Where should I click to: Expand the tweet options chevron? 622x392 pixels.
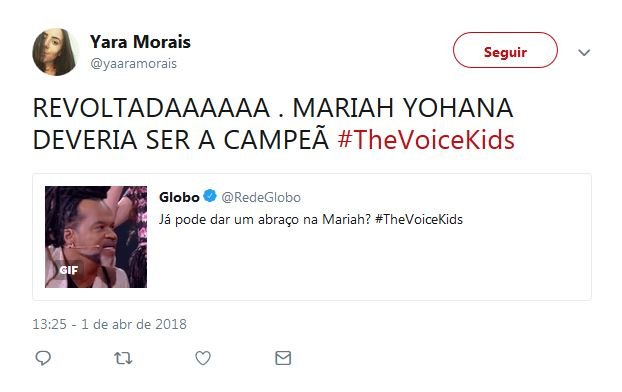pos(584,52)
